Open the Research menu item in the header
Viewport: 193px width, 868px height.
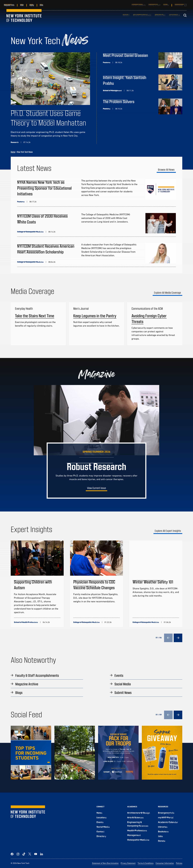(x=174, y=15)
